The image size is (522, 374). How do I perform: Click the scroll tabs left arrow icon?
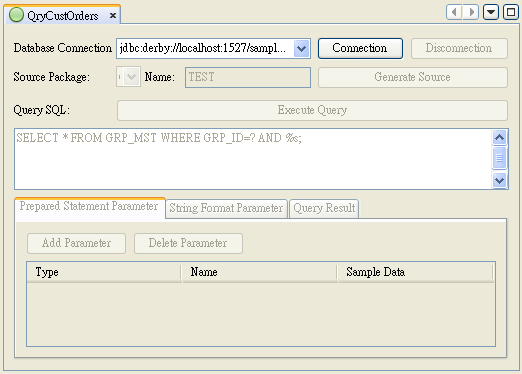pyautogui.click(x=454, y=12)
